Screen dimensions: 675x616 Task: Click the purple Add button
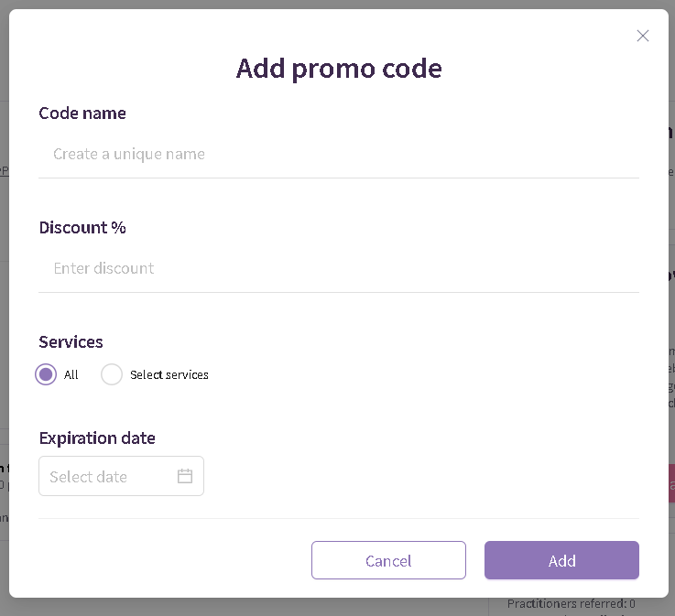pyautogui.click(x=561, y=560)
